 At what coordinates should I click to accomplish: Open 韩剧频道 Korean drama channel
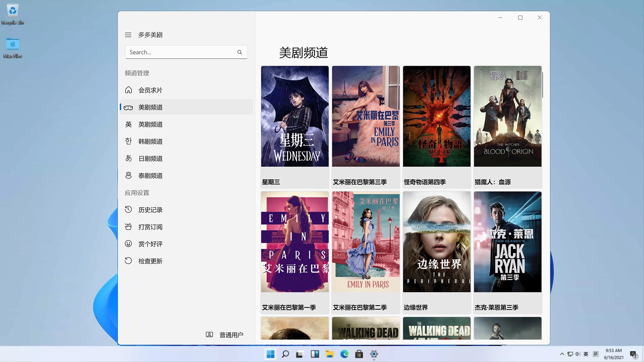click(x=150, y=141)
